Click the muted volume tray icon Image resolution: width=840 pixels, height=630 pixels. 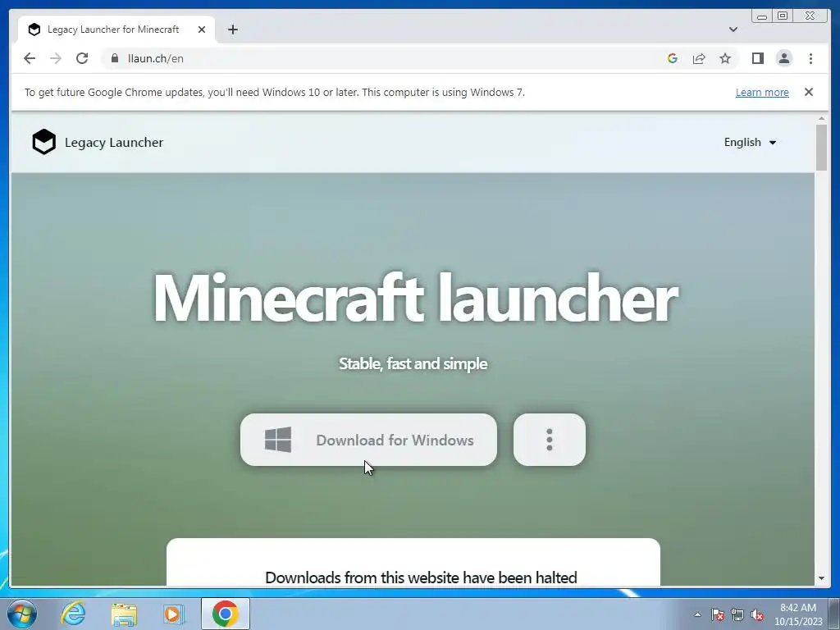(757, 614)
